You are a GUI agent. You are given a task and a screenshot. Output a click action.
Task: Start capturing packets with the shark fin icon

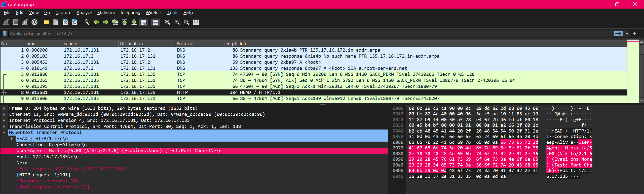point(6,22)
